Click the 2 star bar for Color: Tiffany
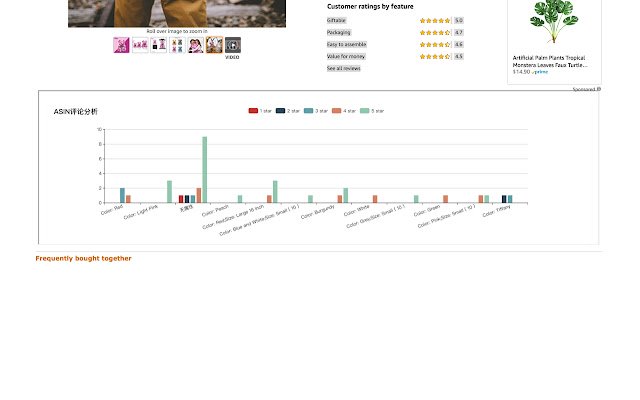 pos(504,199)
